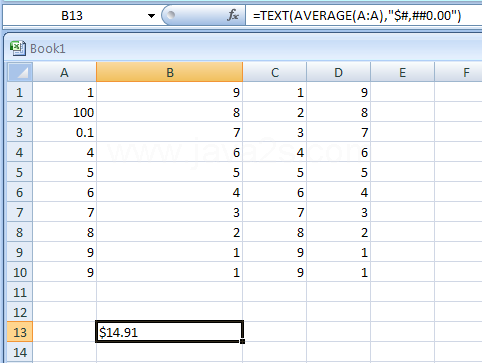Click cell C1 containing 1
The width and height of the screenshot is (482, 363).
(x=275, y=92)
